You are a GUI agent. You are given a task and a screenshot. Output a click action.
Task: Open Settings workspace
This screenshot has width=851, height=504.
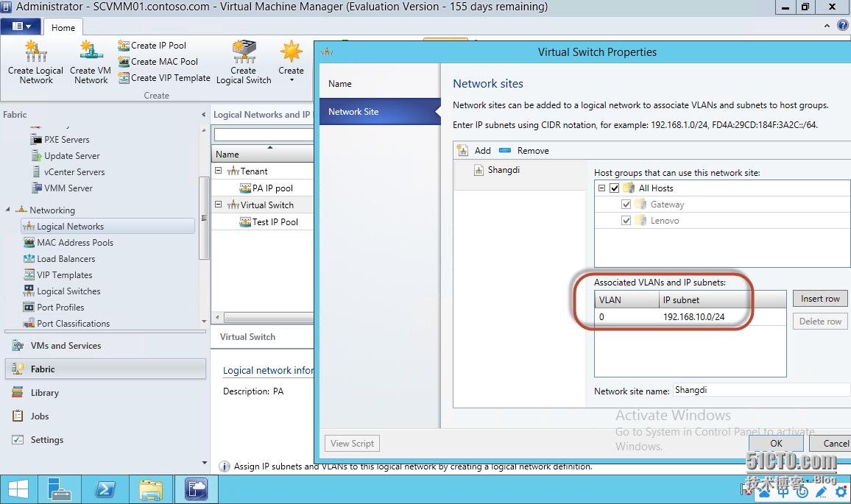point(105,439)
